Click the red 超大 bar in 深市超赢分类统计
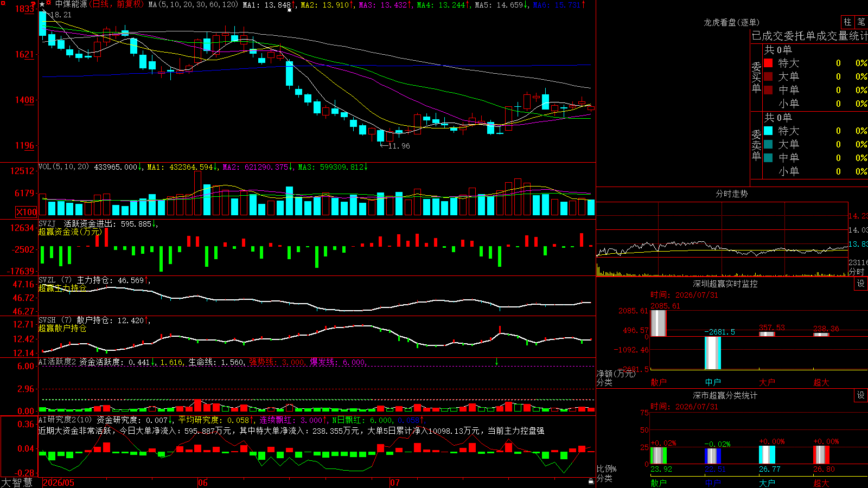868x488 pixels. [x=821, y=455]
